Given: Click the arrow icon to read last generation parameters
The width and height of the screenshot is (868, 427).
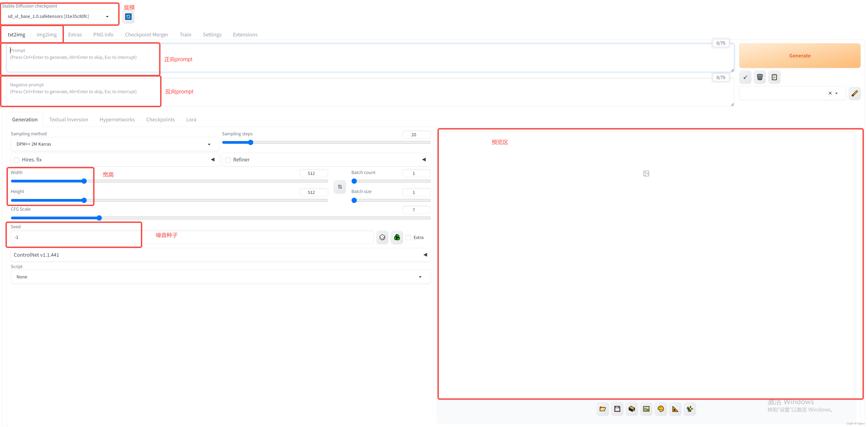Looking at the screenshot, I should click(x=745, y=77).
